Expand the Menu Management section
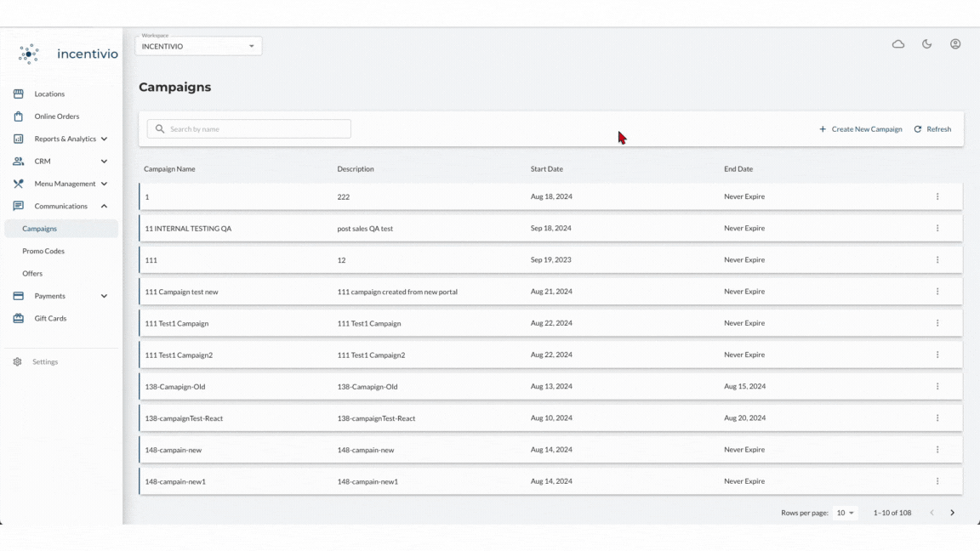 tap(104, 184)
